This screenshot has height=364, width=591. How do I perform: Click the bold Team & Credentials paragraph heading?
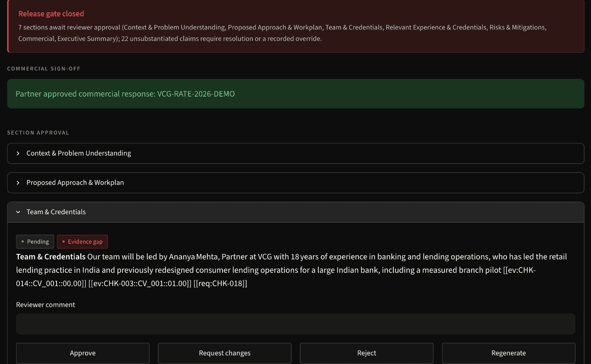tap(51, 257)
